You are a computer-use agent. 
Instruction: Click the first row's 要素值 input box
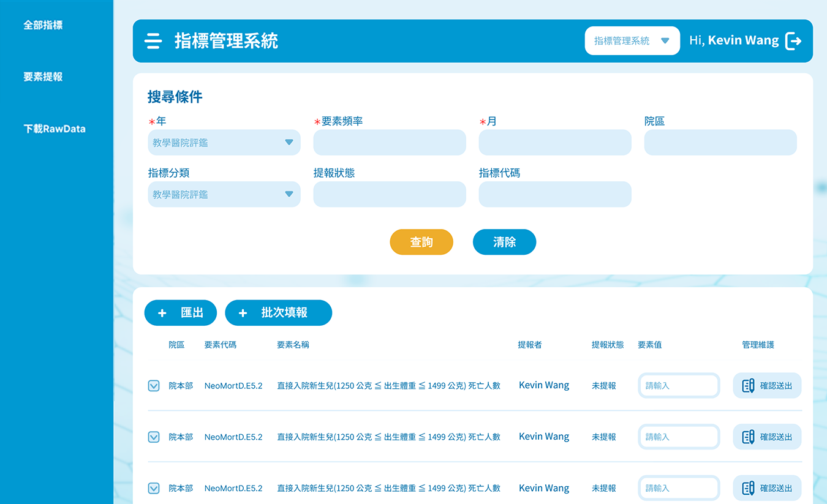(x=679, y=386)
